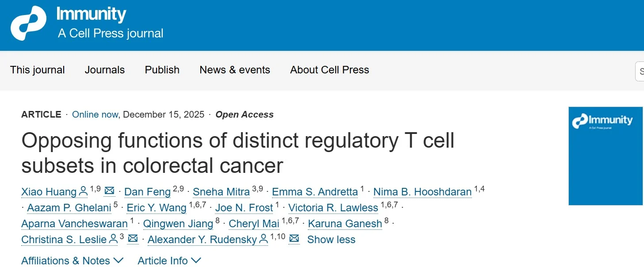Open the Journals menu
The width and height of the screenshot is (644, 267).
click(x=104, y=70)
